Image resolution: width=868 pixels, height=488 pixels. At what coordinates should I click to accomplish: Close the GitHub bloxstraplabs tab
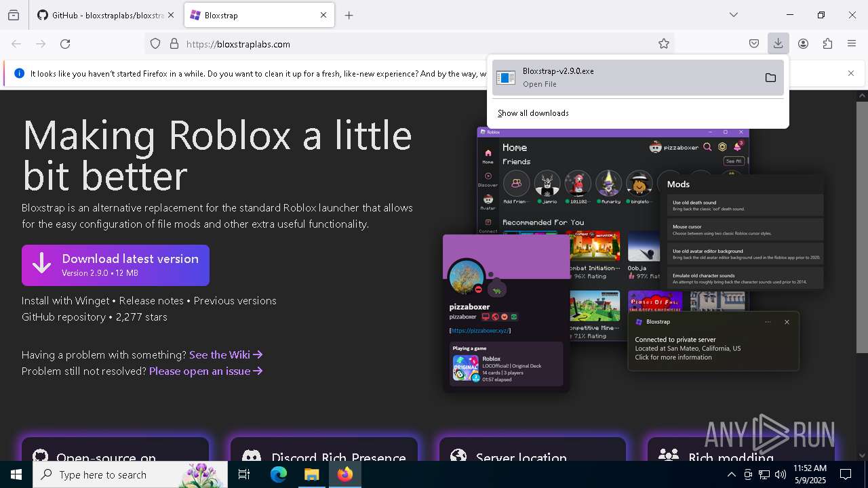pyautogui.click(x=171, y=15)
